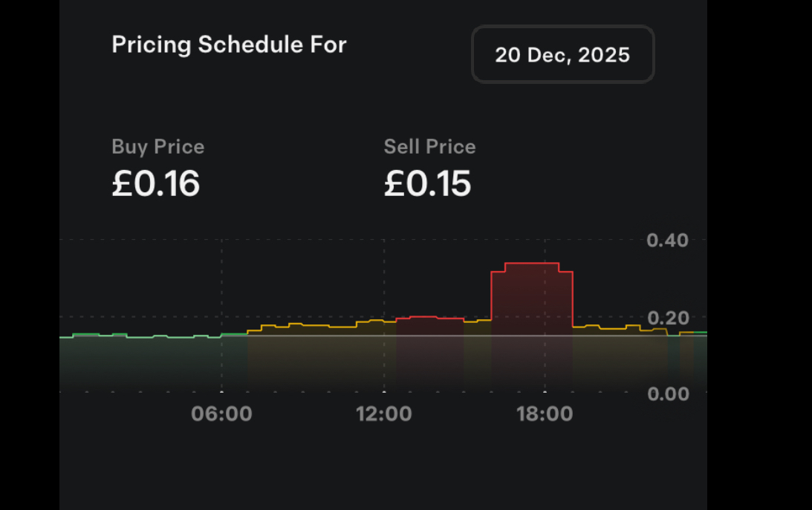Viewport: 812px width, 510px height.
Task: Click the 06:00 time axis label
Action: pos(221,413)
